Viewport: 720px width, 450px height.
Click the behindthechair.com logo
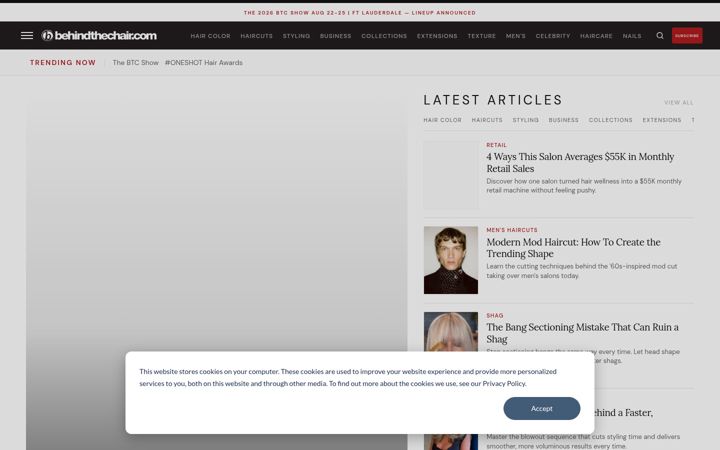[x=99, y=35]
